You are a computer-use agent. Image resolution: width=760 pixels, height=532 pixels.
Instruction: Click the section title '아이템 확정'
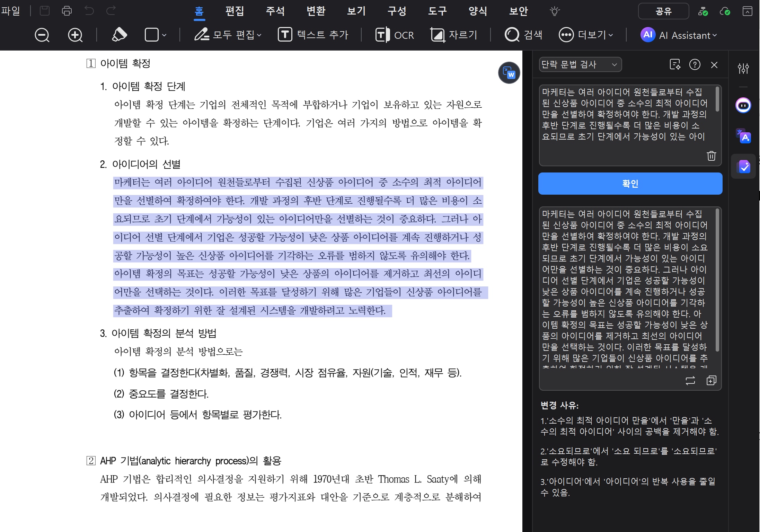[125, 63]
